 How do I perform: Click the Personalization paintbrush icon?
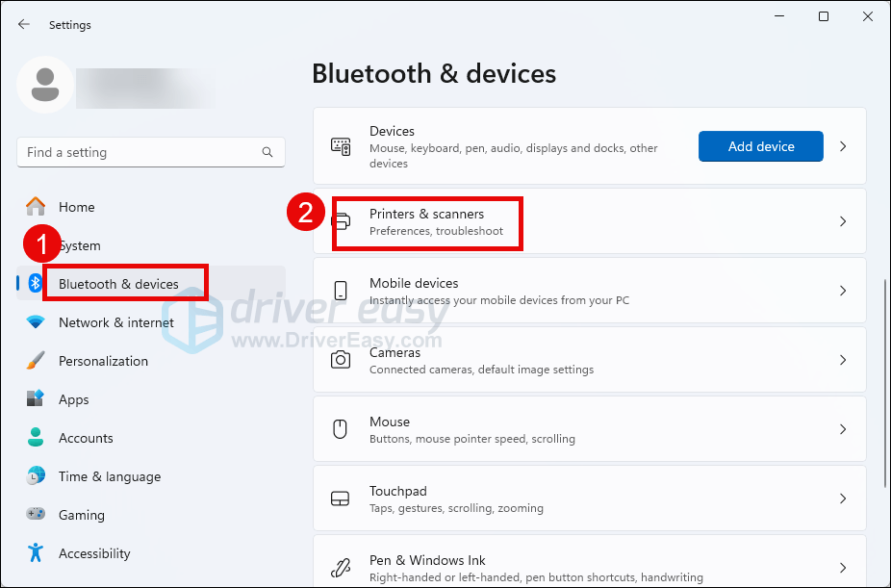click(36, 361)
